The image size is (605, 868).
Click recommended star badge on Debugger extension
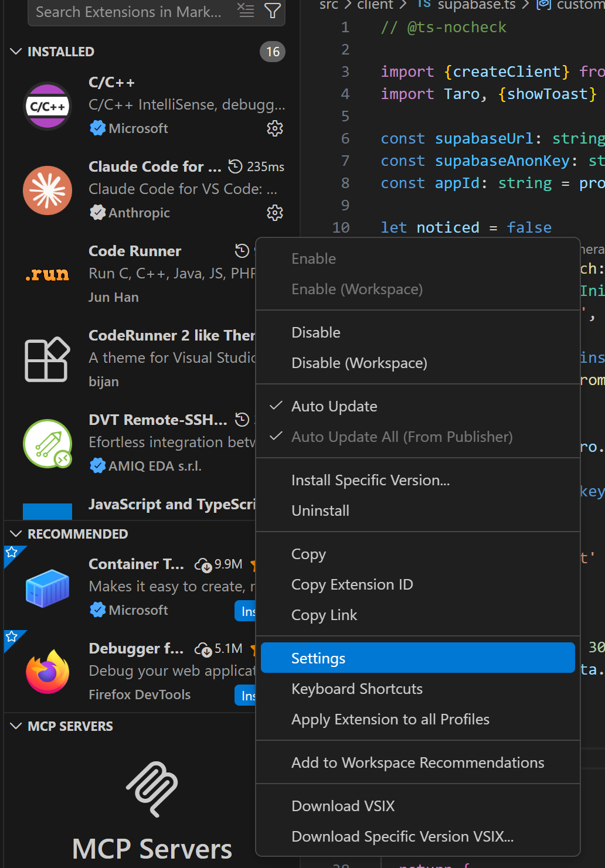[12, 637]
